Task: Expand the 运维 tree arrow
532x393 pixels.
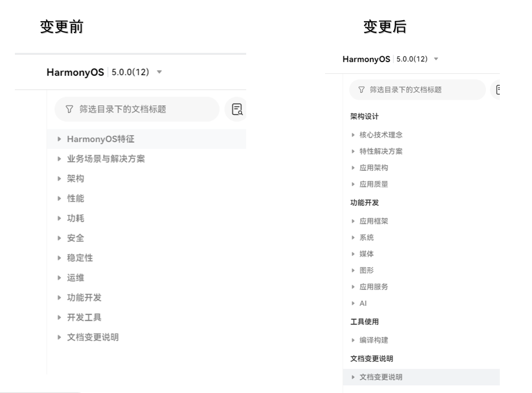Action: point(60,278)
